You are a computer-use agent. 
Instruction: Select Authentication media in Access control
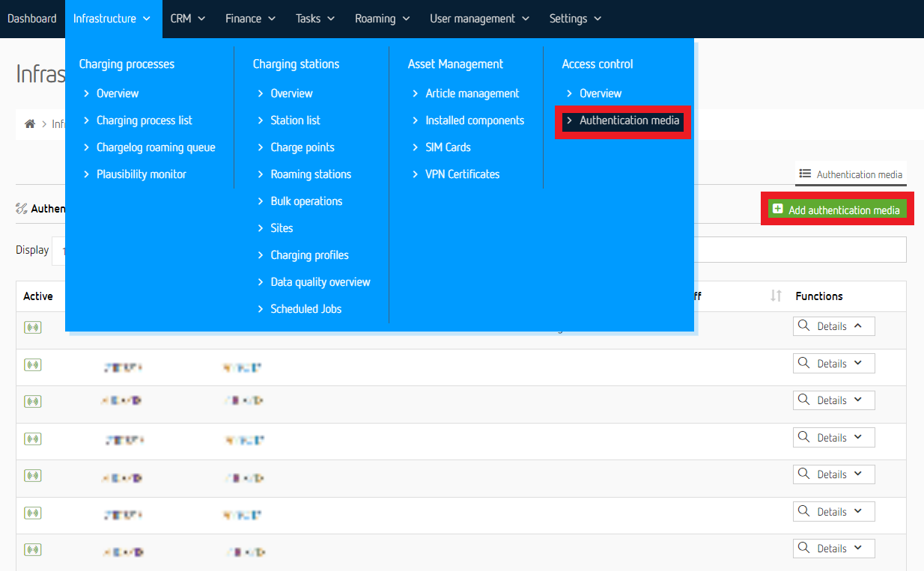[x=623, y=120]
